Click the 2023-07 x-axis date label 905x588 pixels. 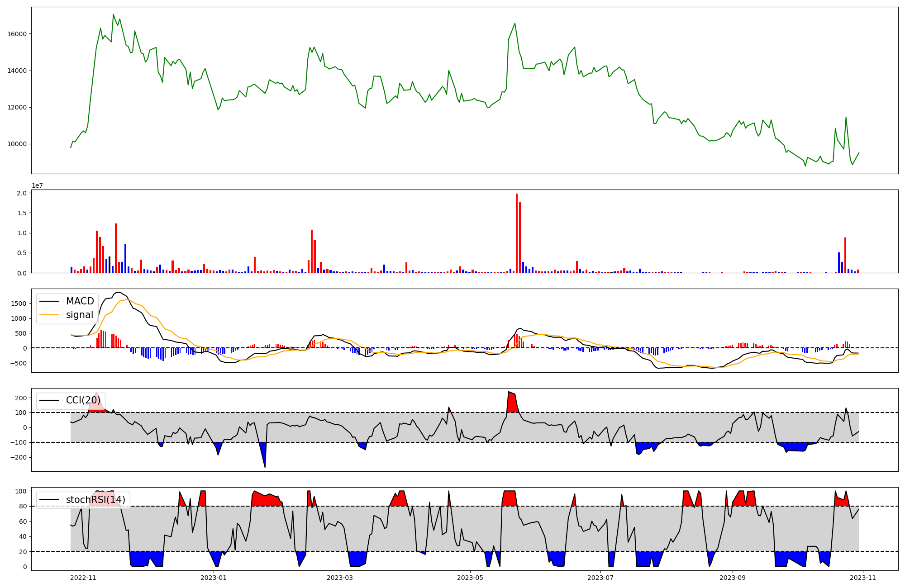tap(600, 578)
